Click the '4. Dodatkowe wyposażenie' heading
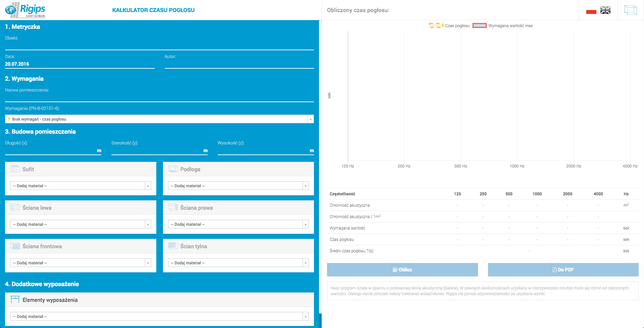Image resolution: width=644 pixels, height=328 pixels. click(42, 284)
